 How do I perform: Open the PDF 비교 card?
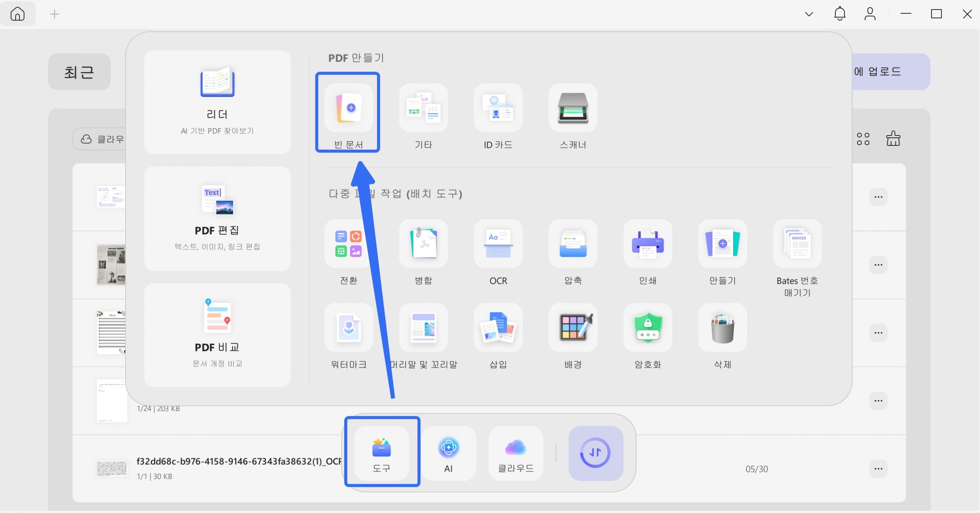[x=217, y=335]
